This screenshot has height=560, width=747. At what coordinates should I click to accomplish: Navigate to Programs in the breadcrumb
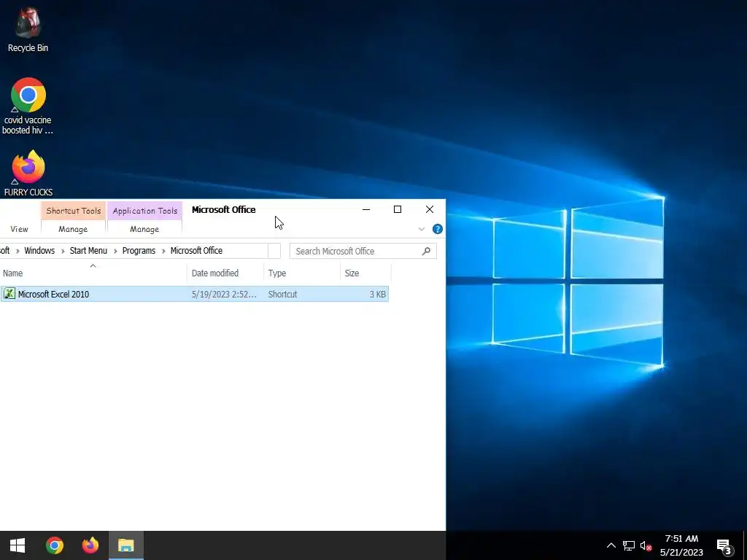click(x=139, y=251)
